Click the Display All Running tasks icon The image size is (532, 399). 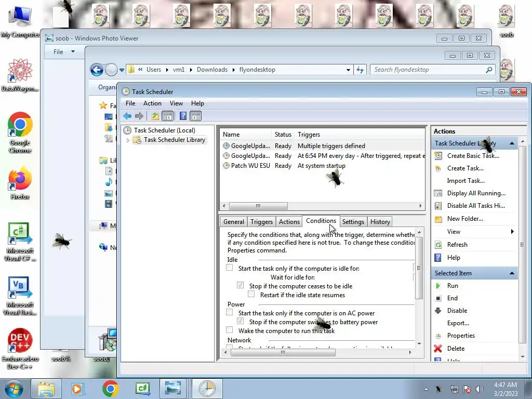(x=438, y=193)
